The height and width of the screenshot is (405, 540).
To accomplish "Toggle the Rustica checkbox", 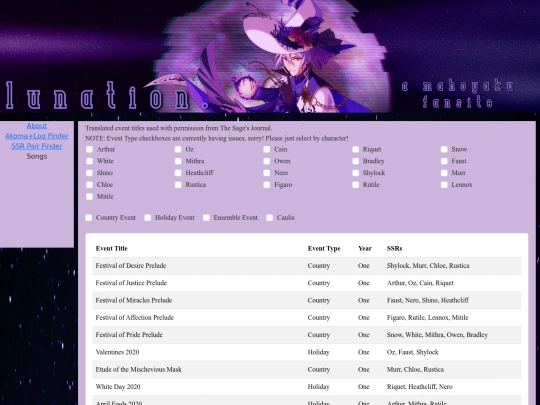I will pyautogui.click(x=178, y=185).
